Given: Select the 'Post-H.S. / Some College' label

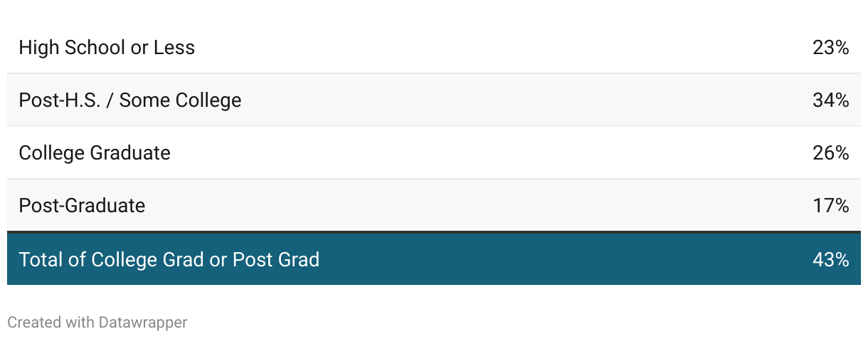Looking at the screenshot, I should click(130, 100).
